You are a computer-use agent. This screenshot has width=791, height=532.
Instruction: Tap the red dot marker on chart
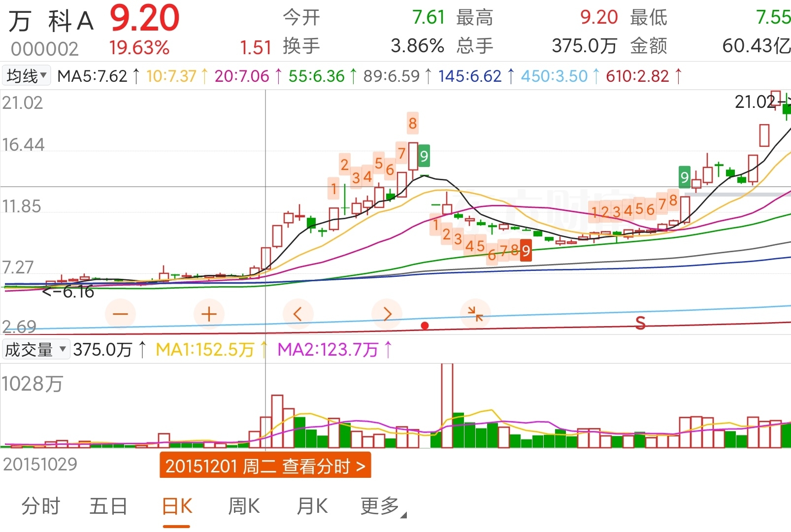425,326
